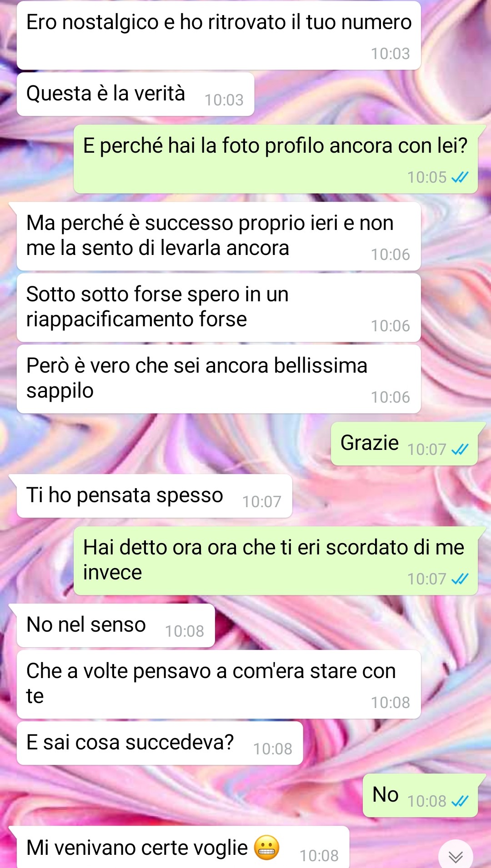491x868 pixels.
Task: Tap the sent 'Grazie' bubble
Action: pyautogui.click(x=404, y=444)
